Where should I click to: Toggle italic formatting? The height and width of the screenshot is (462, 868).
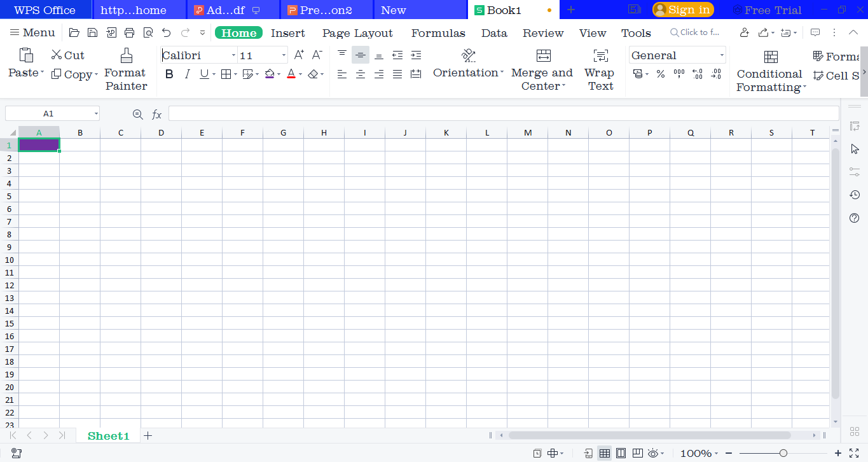coord(187,74)
